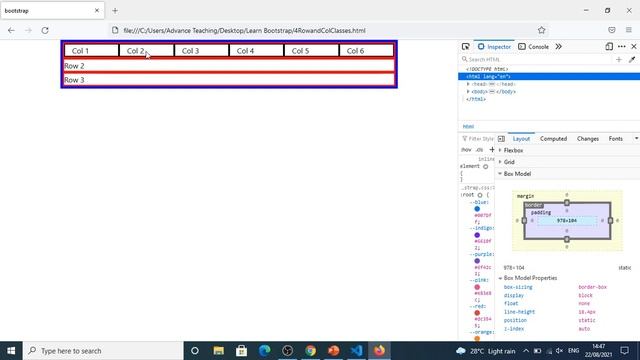640x360 pixels.
Task: Open the Pocket save icon
Action: [x=611, y=30]
